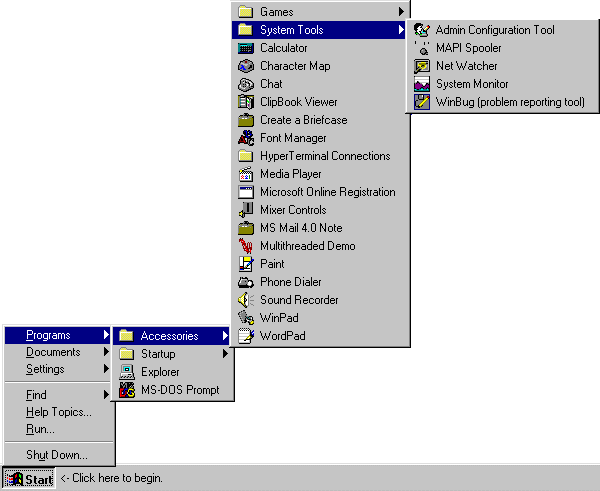Click the MS-DOS Prompt icon
This screenshot has width=600, height=491.
(x=127, y=390)
